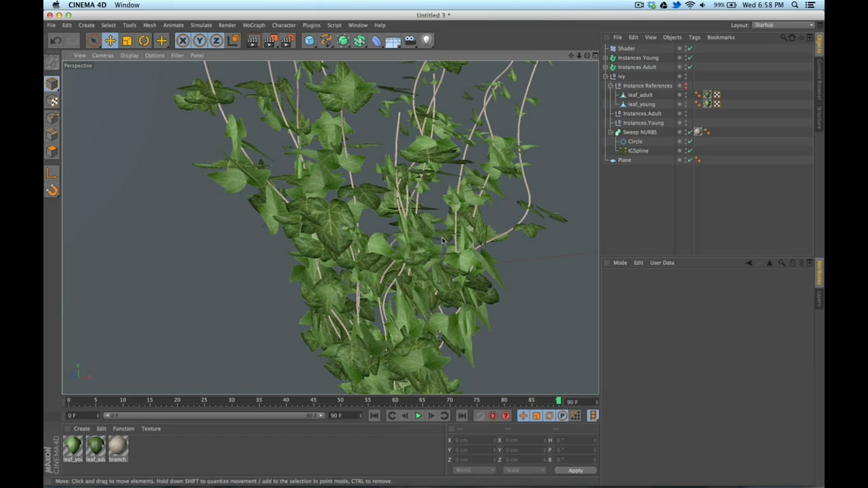
Task: Render to Picture Viewer
Action: point(271,41)
